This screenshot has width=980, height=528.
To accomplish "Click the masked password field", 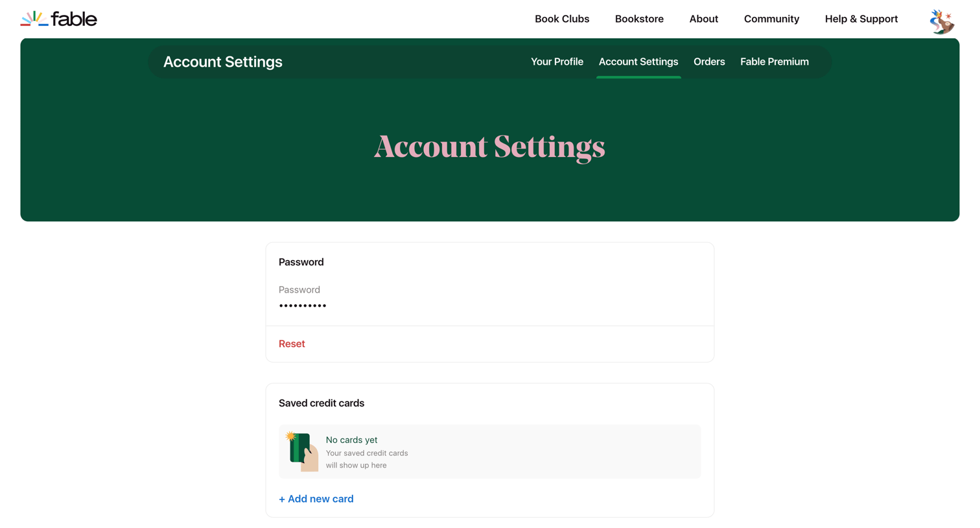I will 303,306.
